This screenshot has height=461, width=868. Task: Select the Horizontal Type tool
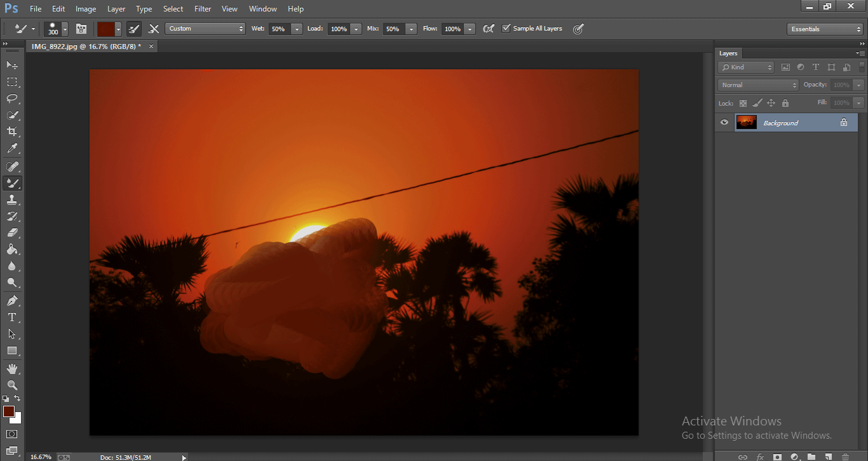(12, 317)
